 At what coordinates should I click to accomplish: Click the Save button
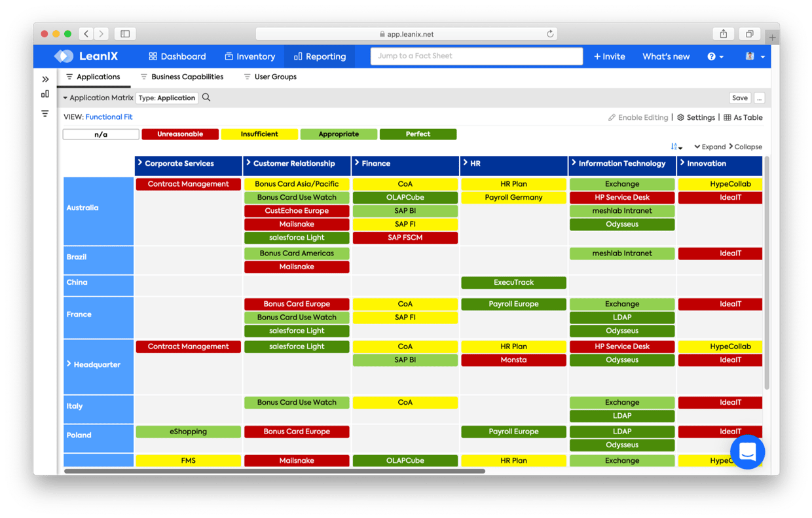click(x=739, y=98)
